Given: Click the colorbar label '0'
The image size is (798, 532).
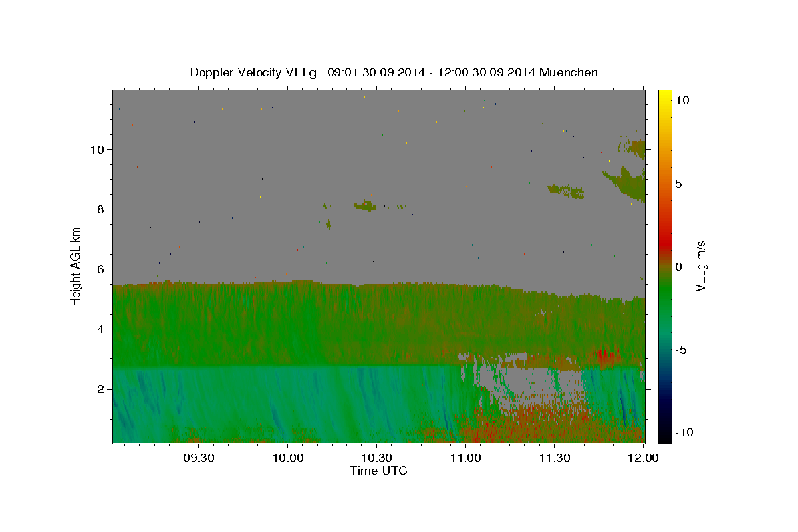Looking at the screenshot, I should tap(678, 267).
